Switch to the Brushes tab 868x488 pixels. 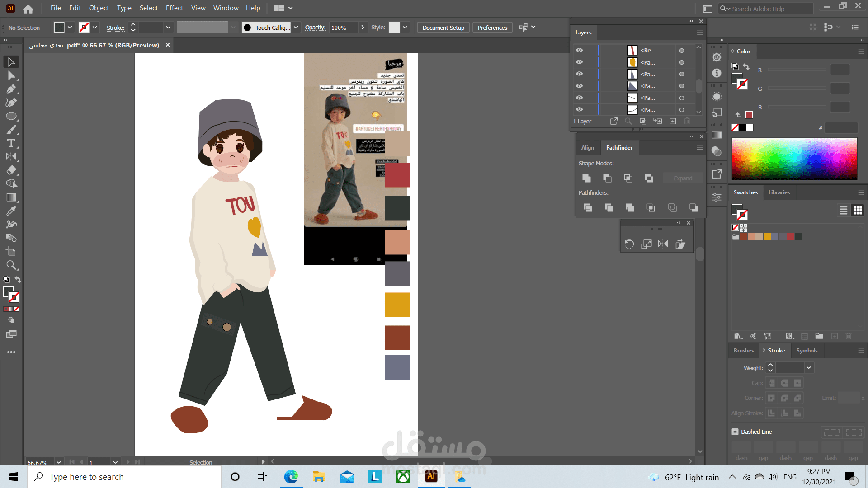744,351
